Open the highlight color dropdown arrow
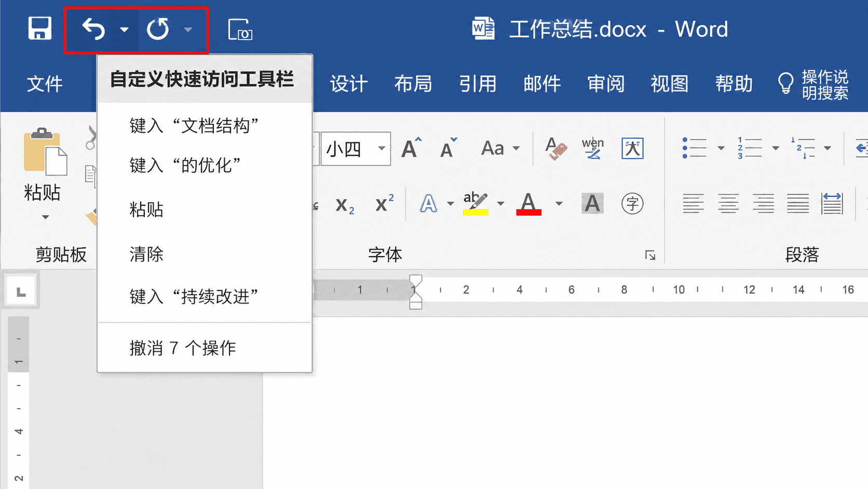 [x=500, y=204]
